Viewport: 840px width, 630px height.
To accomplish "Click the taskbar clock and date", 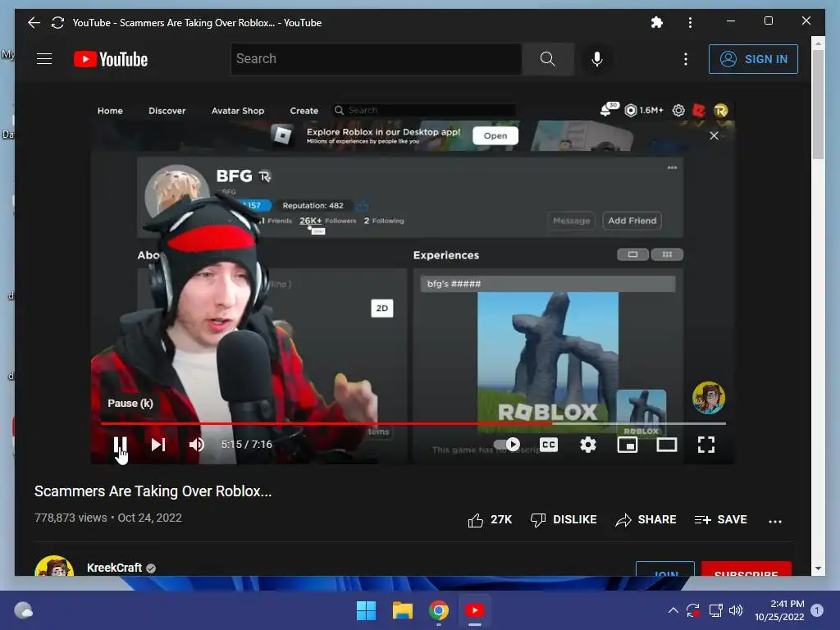I will click(779, 610).
